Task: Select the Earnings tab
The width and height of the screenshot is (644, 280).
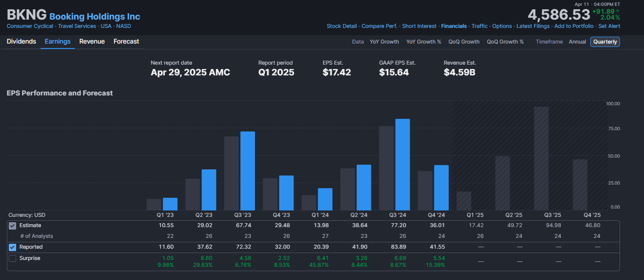Action: point(58,42)
